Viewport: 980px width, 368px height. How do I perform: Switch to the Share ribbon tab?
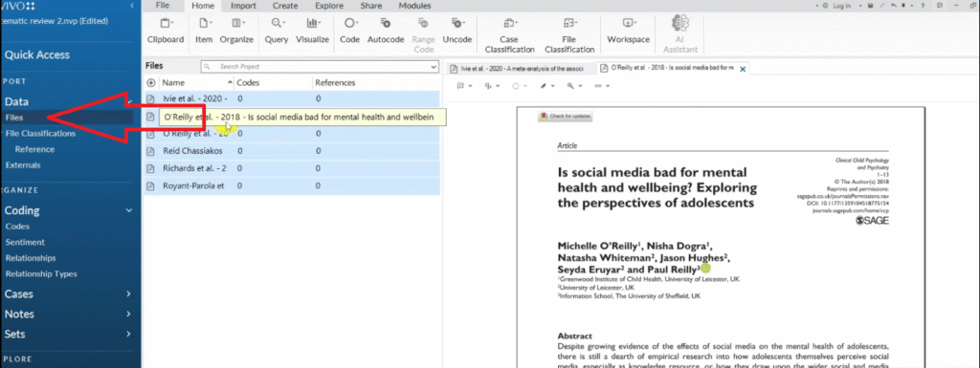coord(371,6)
